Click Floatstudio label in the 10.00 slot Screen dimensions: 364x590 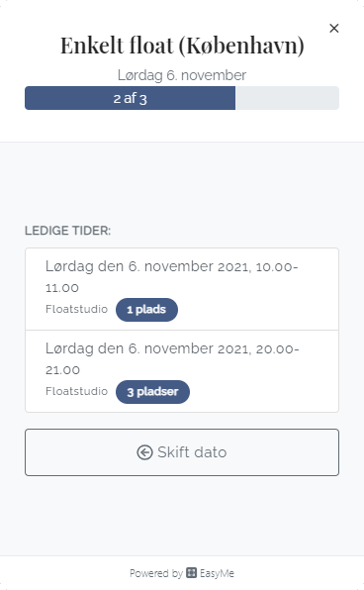coord(77,309)
